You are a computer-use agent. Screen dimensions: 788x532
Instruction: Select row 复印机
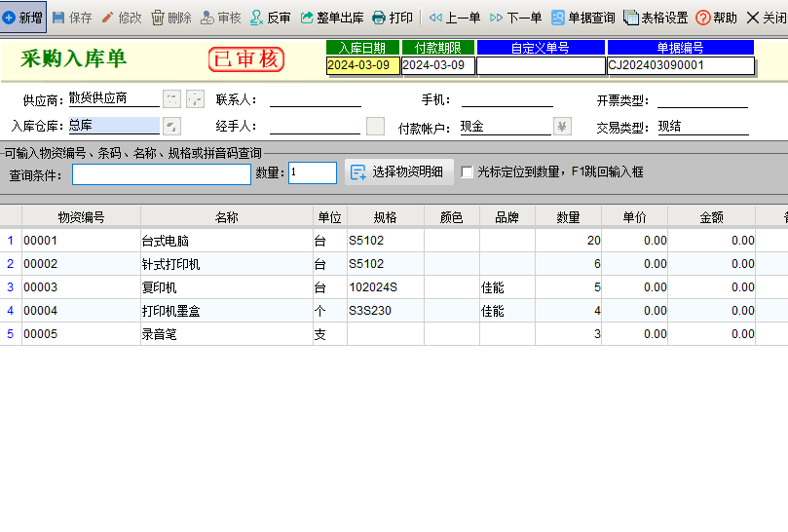pos(394,287)
